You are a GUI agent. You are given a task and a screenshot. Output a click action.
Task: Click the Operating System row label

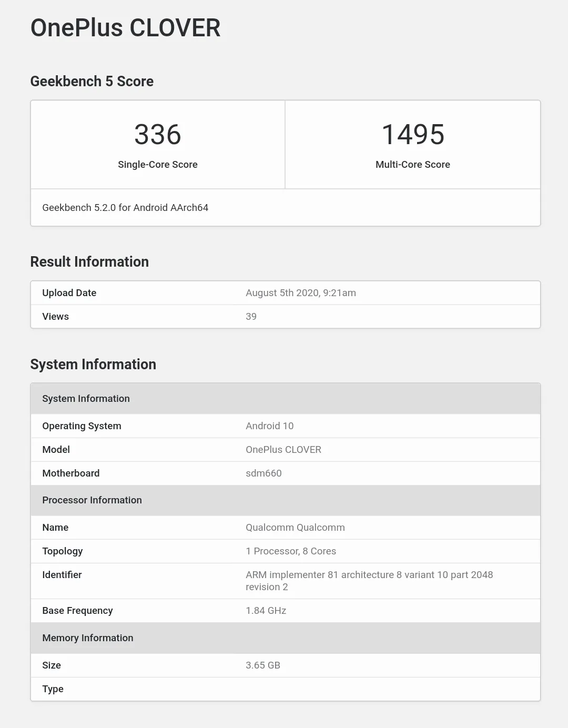click(82, 426)
